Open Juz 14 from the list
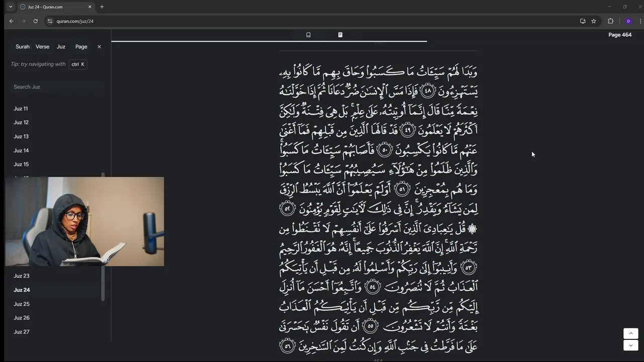Screen dimensions: 644x362 21,150
